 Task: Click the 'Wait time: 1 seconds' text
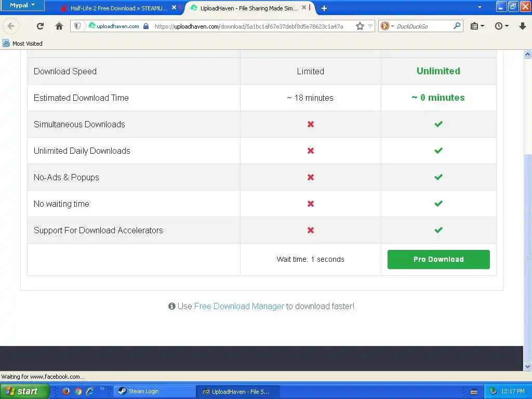pyautogui.click(x=311, y=259)
